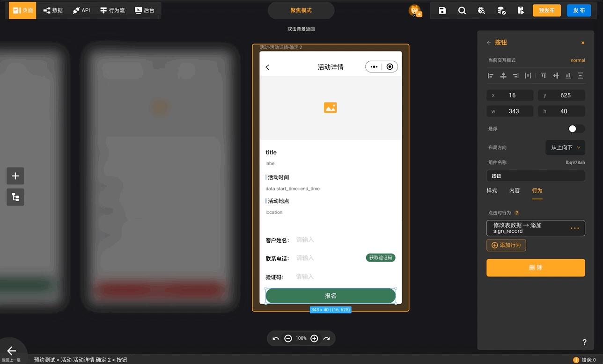The width and height of the screenshot is (603, 364).
Task: Click the 添加行为 add behavior button
Action: pyautogui.click(x=506, y=245)
